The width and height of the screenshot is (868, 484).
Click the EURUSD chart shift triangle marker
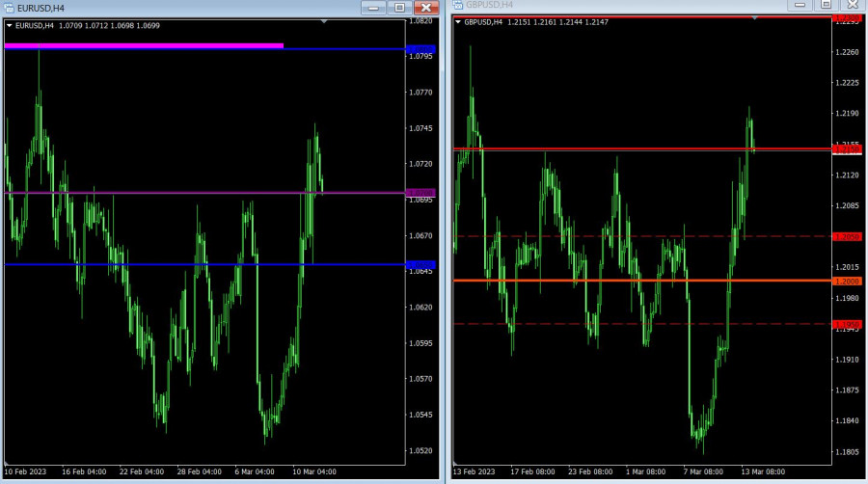tap(325, 20)
